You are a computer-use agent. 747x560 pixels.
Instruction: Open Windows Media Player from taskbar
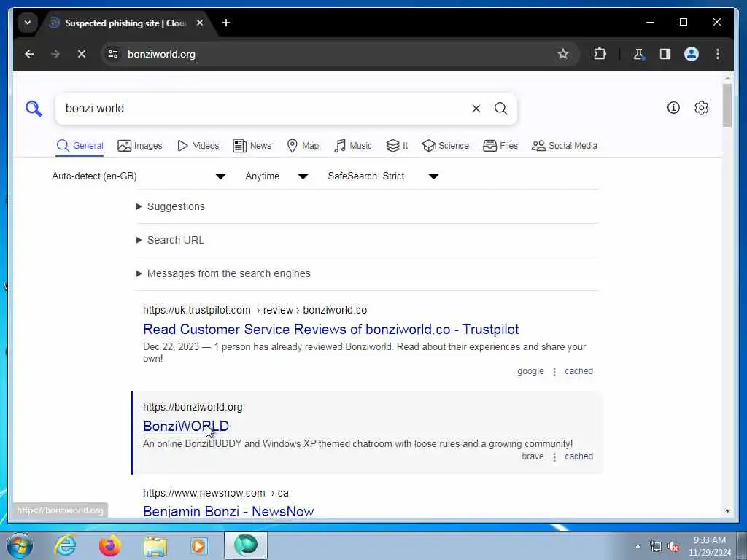tap(200, 545)
